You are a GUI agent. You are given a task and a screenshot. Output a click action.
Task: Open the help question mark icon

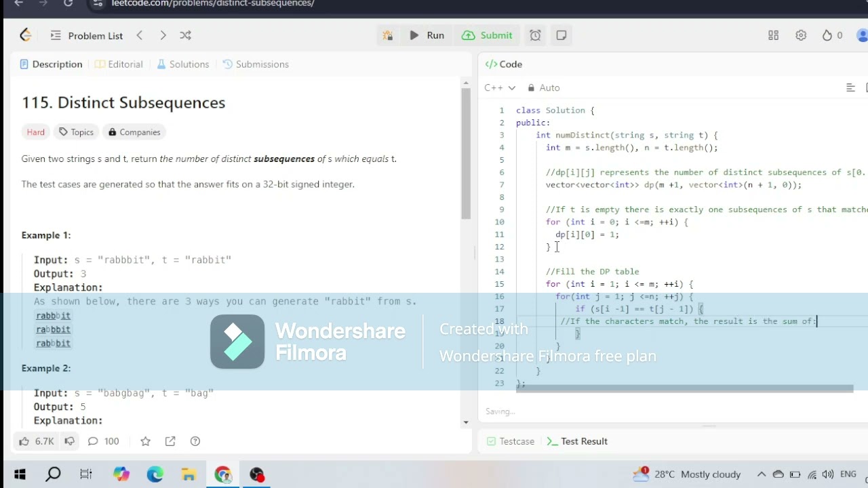pos(195,441)
